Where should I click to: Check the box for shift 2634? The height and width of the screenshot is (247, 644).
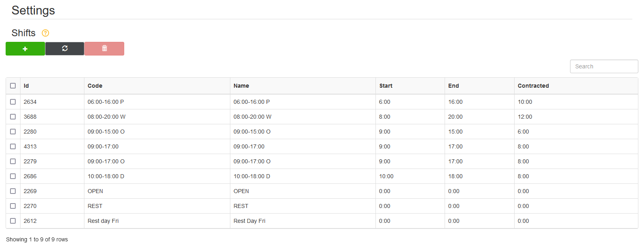pyautogui.click(x=13, y=102)
